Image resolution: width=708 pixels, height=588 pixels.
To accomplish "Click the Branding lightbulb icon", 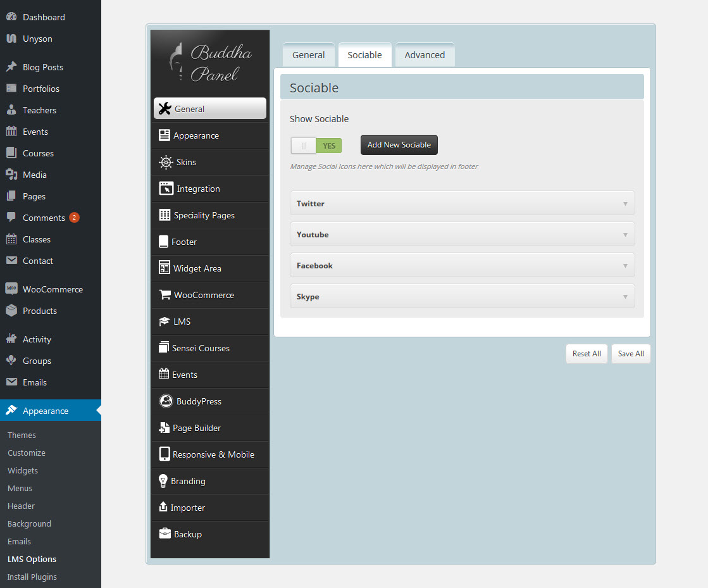I will coord(163,481).
